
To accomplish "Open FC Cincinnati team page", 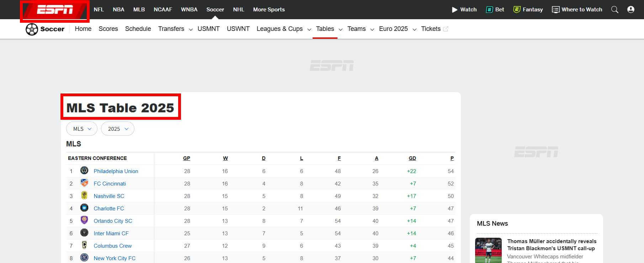I will (x=110, y=183).
